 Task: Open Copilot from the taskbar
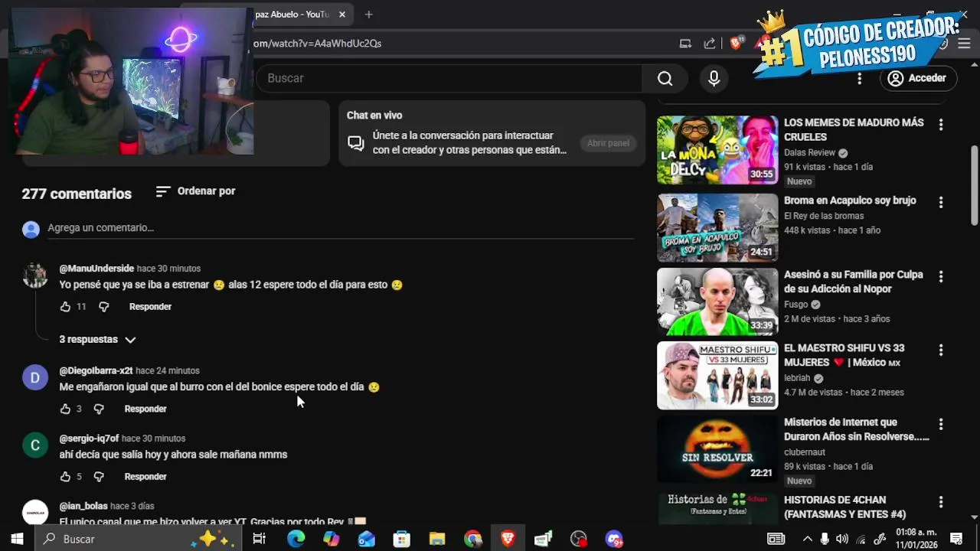(x=331, y=539)
